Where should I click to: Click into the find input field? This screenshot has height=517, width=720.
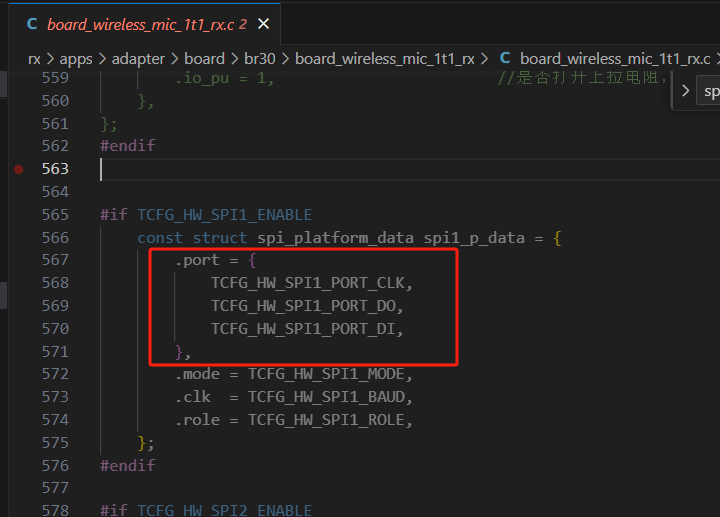(x=709, y=91)
